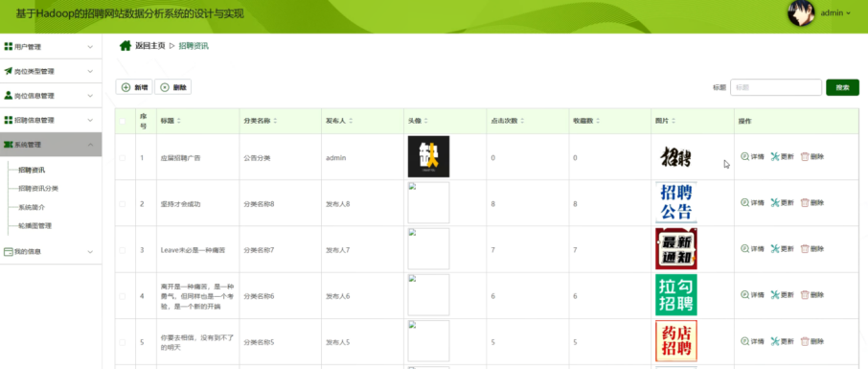868x369 pixels.
Task: Click the 最新通知 picture thumbnail
Action: [676, 249]
